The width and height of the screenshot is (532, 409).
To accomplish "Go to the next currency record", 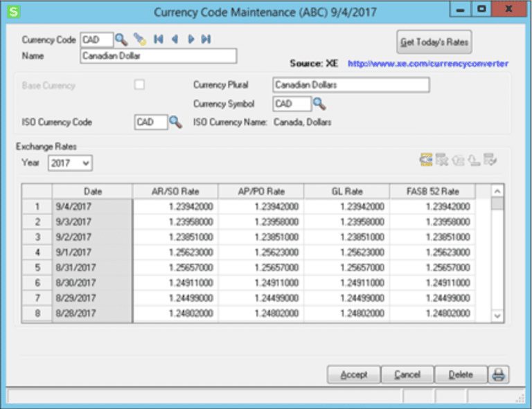I will tap(190, 40).
